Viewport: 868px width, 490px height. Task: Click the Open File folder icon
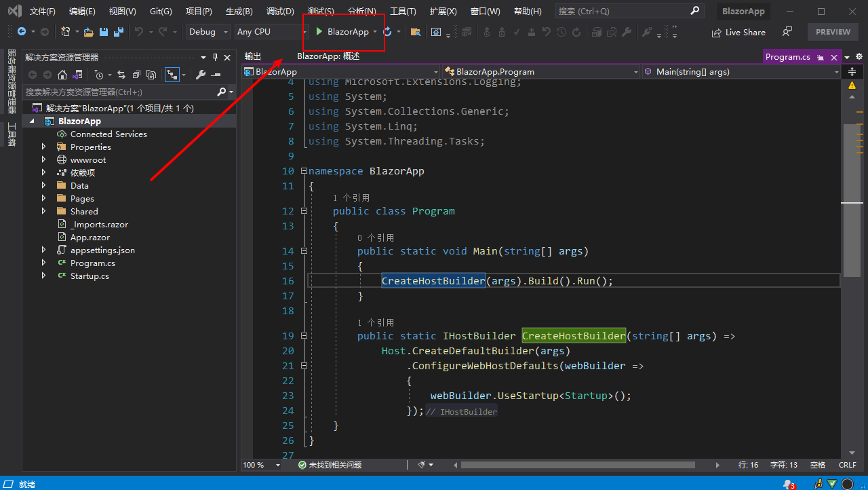[x=89, y=32]
